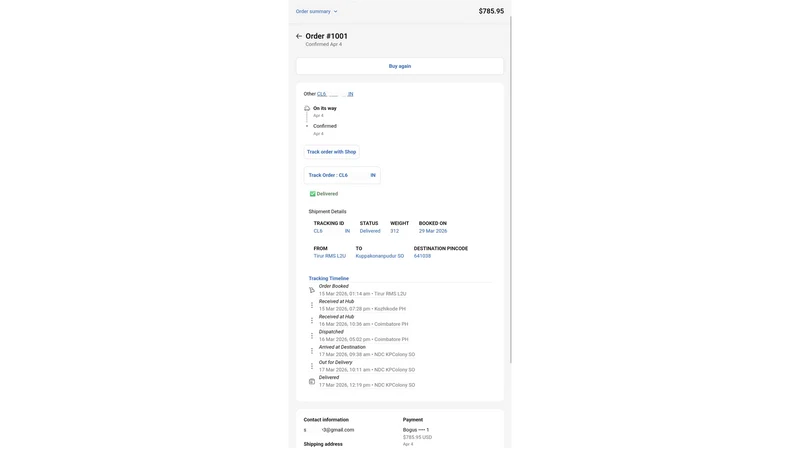Select the Arrived at Destination timeline entry

[x=366, y=351]
